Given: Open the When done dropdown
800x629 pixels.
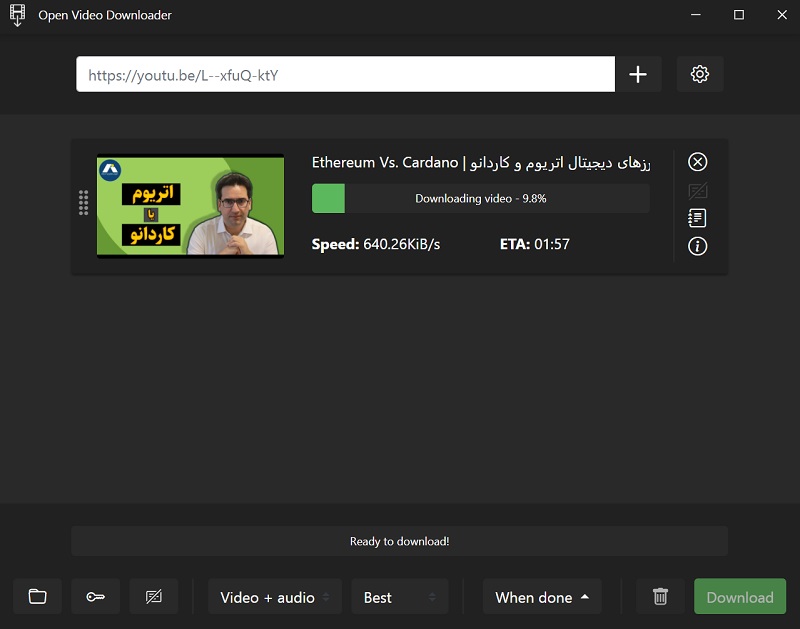Looking at the screenshot, I should click(542, 597).
